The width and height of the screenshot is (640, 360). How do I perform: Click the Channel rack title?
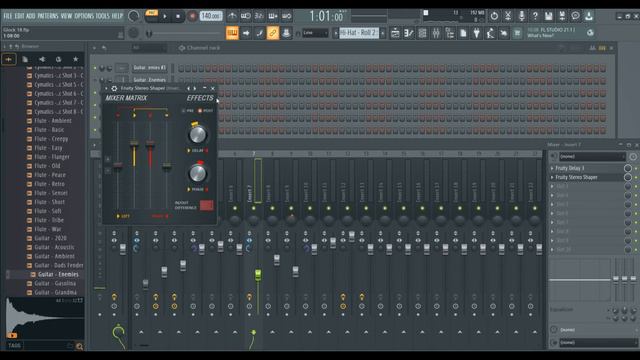(203, 48)
